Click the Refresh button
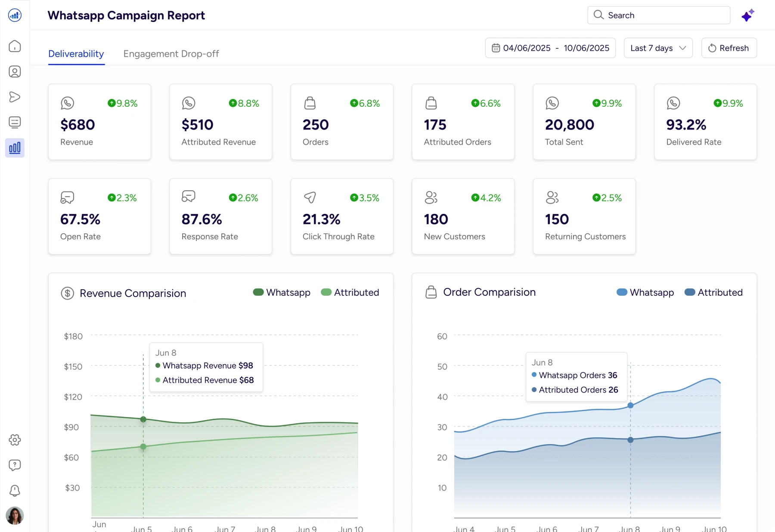The image size is (775, 532). click(729, 48)
